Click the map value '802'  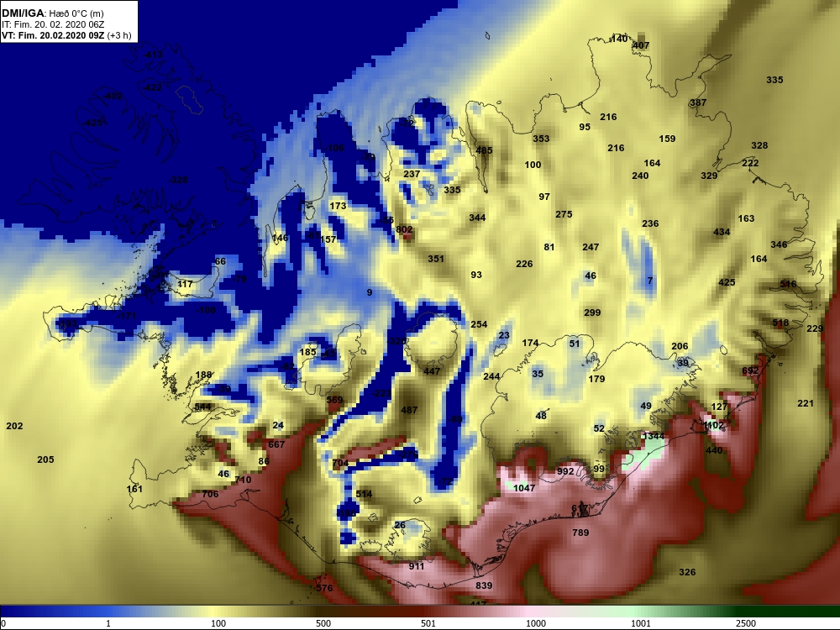tap(404, 230)
